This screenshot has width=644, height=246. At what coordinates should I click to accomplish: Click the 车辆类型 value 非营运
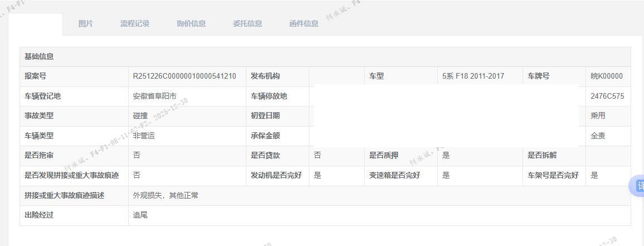[143, 136]
